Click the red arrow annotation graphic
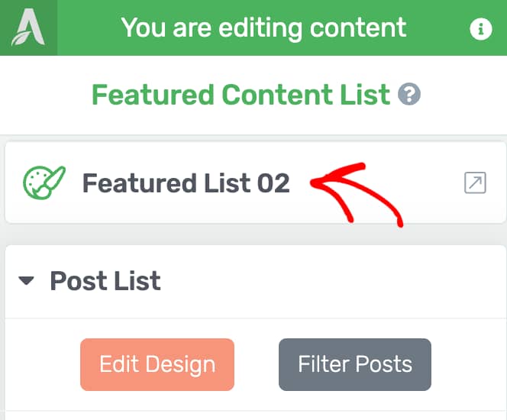Screen dimensions: 507x420 coord(357,195)
